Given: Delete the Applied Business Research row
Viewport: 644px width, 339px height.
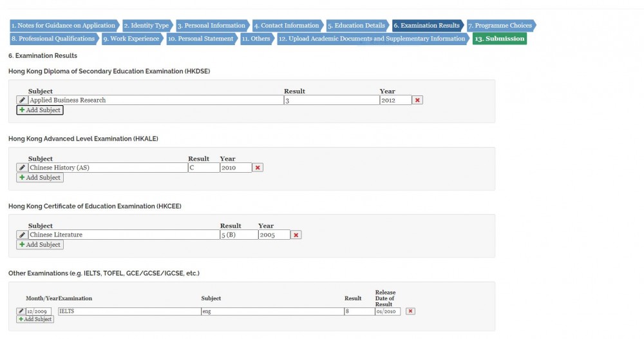Looking at the screenshot, I should (x=418, y=101).
